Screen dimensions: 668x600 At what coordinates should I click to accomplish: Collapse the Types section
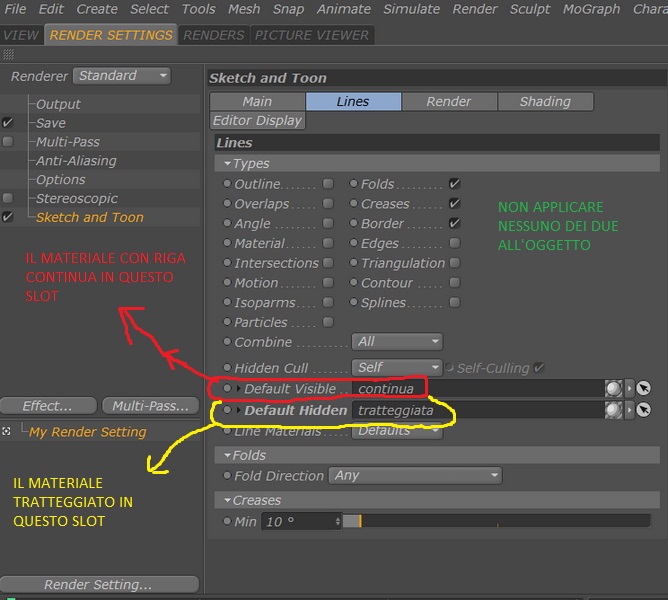(x=227, y=163)
